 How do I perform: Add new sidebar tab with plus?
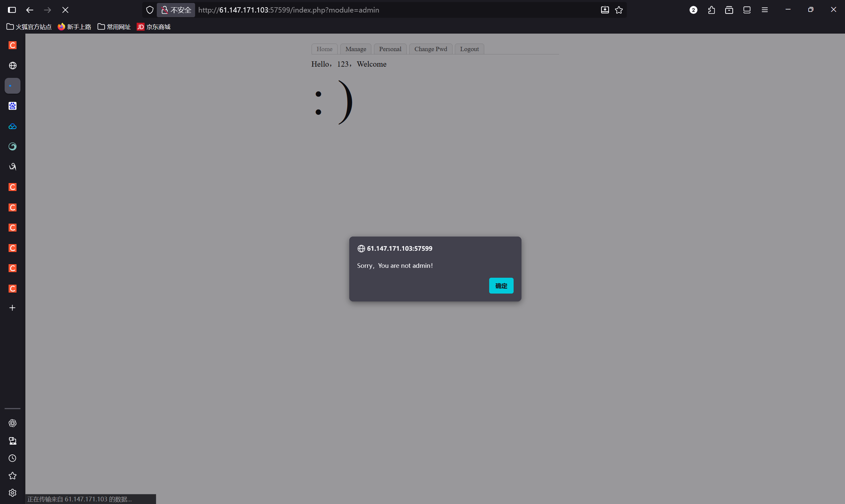click(x=12, y=308)
